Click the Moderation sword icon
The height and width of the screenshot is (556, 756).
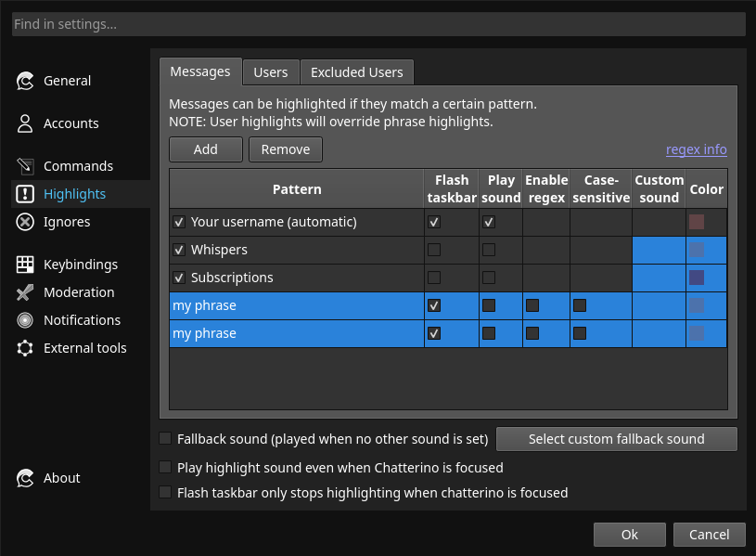point(25,292)
